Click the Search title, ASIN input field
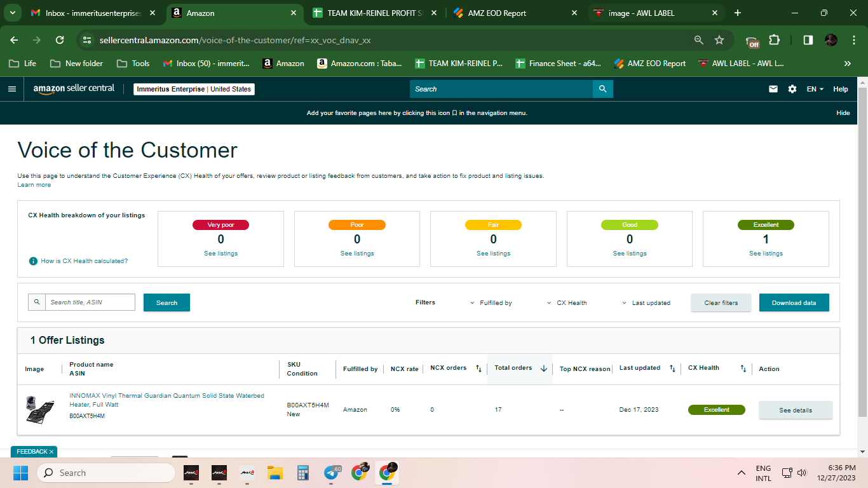Screen dimensions: 868x488 (x=90, y=302)
